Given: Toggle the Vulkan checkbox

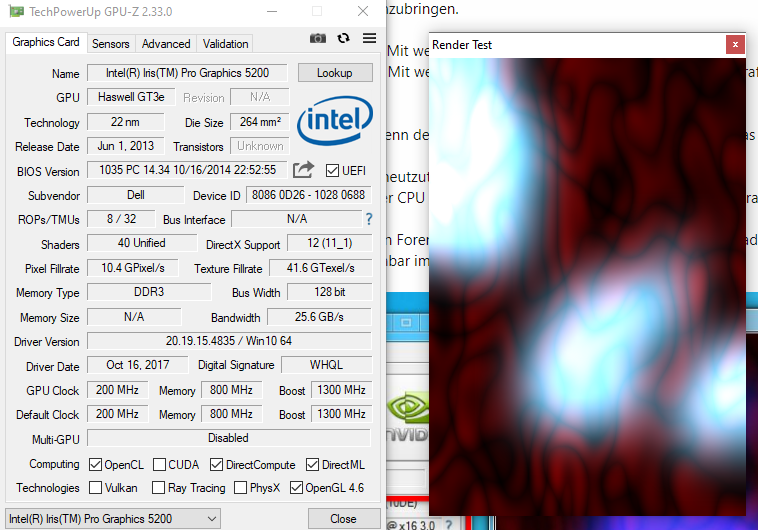Looking at the screenshot, I should [95, 487].
